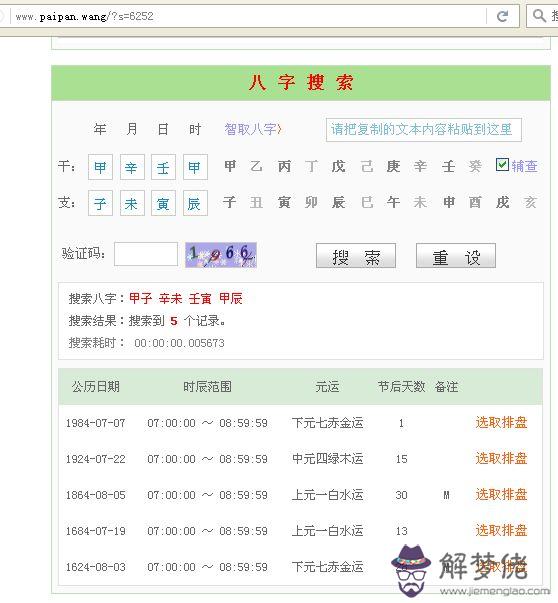Click the 验证码 captcha input field
The image size is (558, 603).
[146, 254]
